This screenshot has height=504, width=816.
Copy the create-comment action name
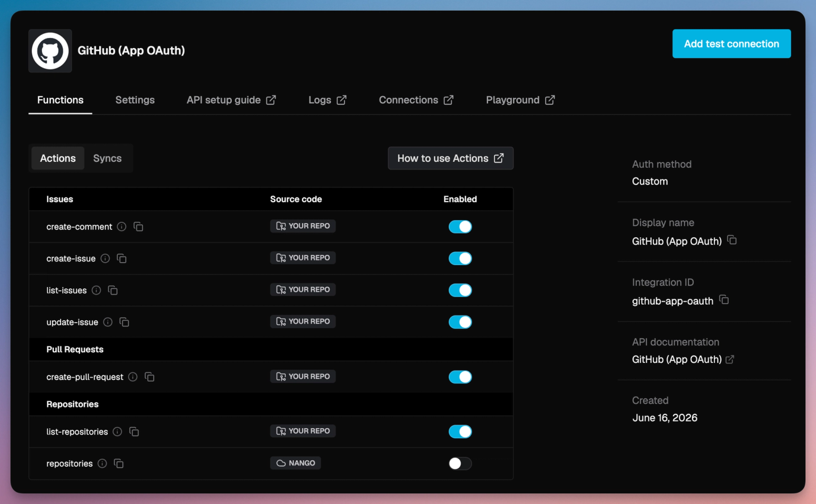(x=138, y=227)
